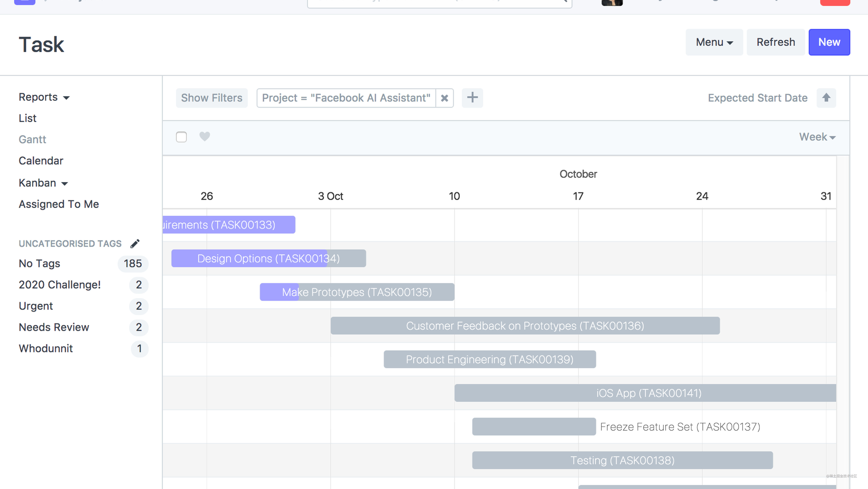Filter by the Urgent tag

coord(36,306)
